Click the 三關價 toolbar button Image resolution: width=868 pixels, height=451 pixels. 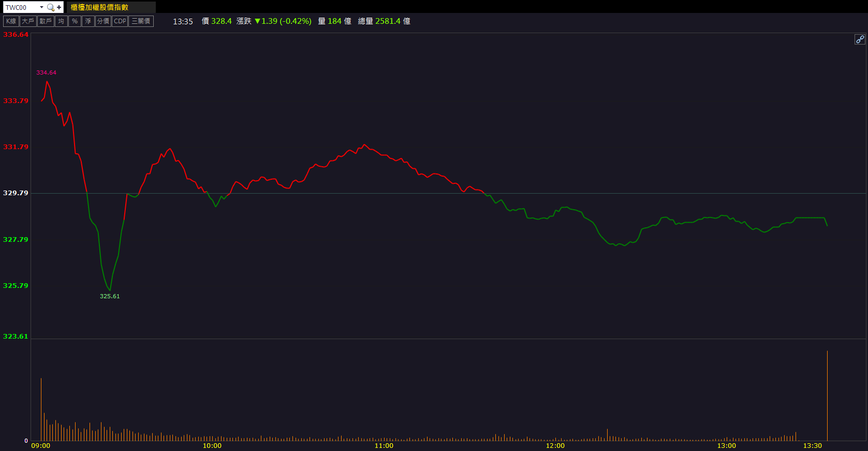click(x=141, y=21)
